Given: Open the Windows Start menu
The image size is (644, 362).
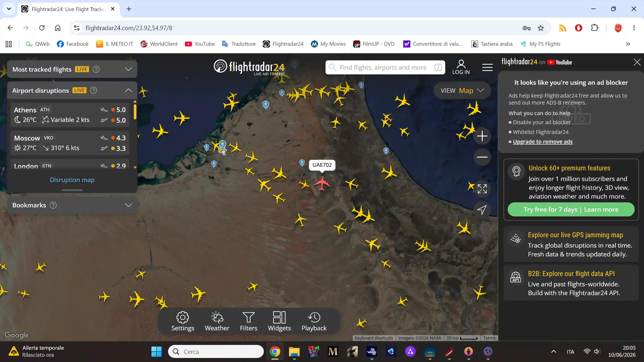Looking at the screenshot, I should click(x=156, y=351).
